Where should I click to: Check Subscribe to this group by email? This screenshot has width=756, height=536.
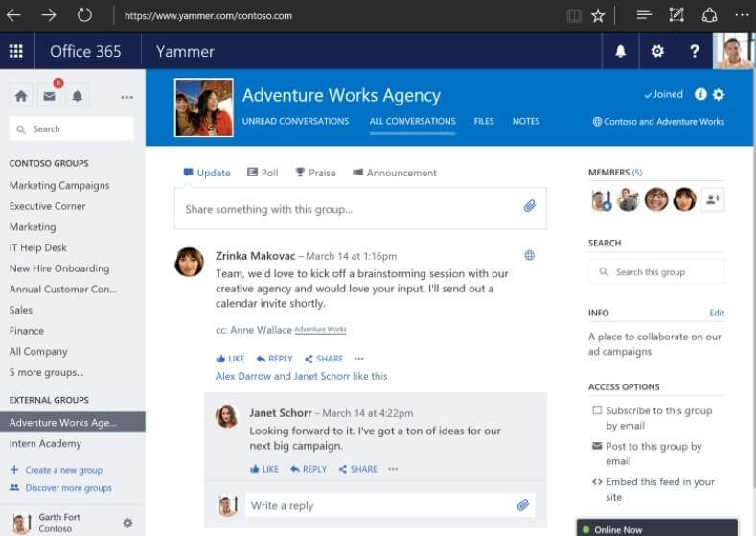click(x=597, y=410)
